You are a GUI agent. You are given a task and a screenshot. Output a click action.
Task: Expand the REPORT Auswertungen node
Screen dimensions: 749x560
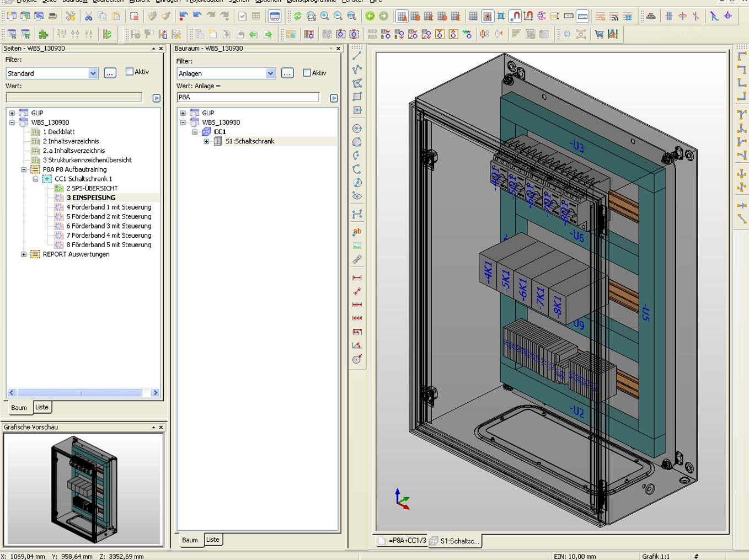(24, 254)
